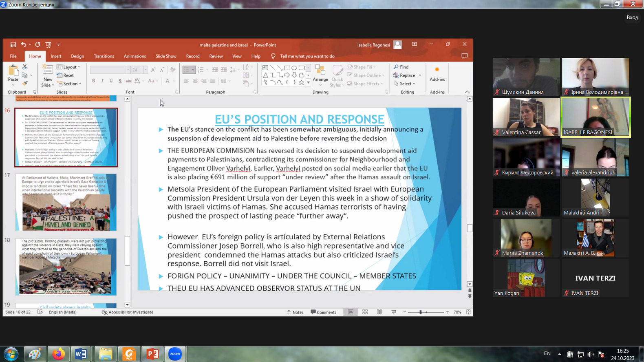Image resolution: width=644 pixels, height=362 pixels.
Task: Click the Copy icon in Clipboard
Action: click(25, 75)
